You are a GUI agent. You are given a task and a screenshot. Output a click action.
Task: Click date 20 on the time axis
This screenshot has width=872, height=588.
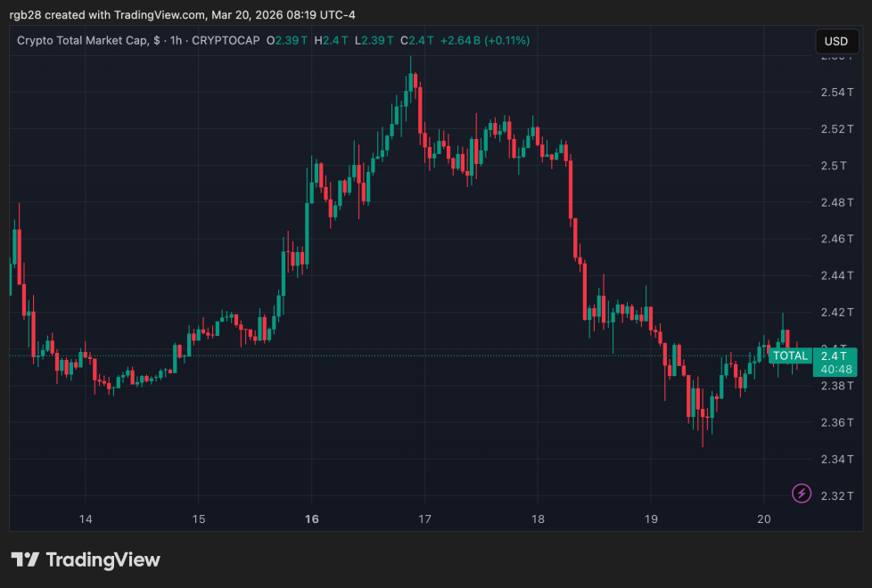[764, 519]
